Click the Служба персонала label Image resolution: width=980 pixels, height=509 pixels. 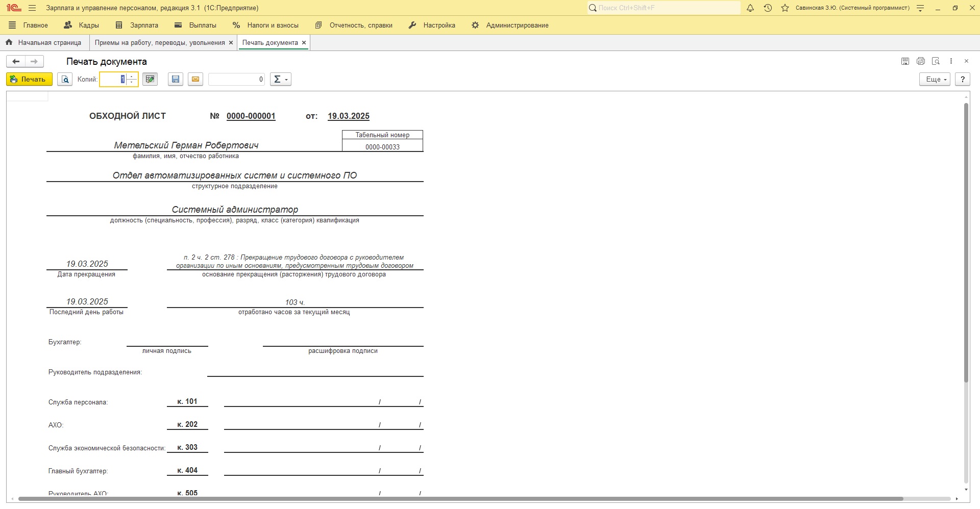(x=78, y=402)
